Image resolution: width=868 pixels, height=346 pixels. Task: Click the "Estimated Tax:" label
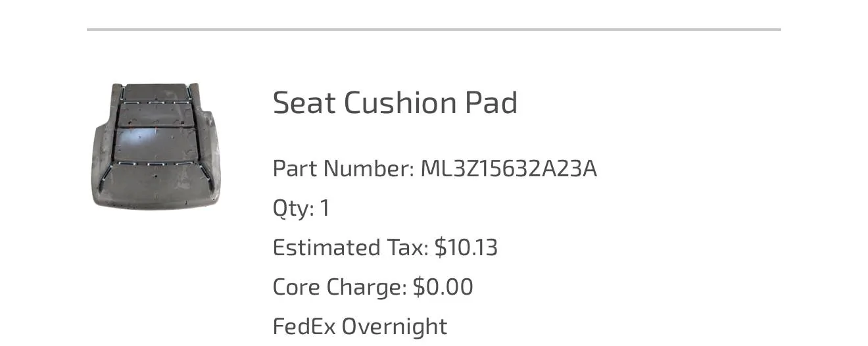pyautogui.click(x=350, y=248)
